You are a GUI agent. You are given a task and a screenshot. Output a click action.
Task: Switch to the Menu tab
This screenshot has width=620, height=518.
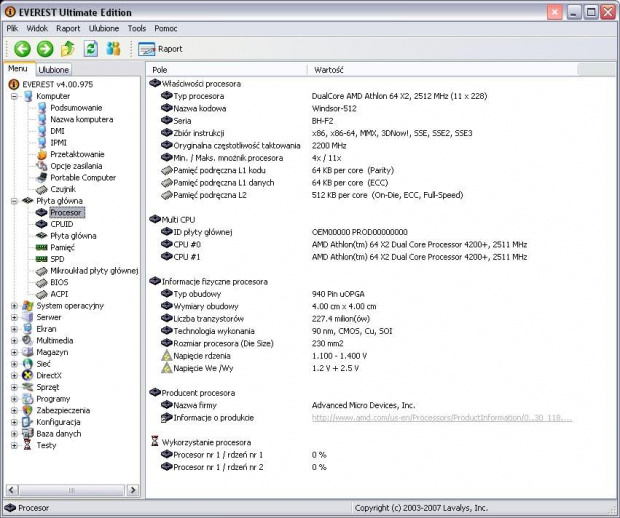click(18, 69)
